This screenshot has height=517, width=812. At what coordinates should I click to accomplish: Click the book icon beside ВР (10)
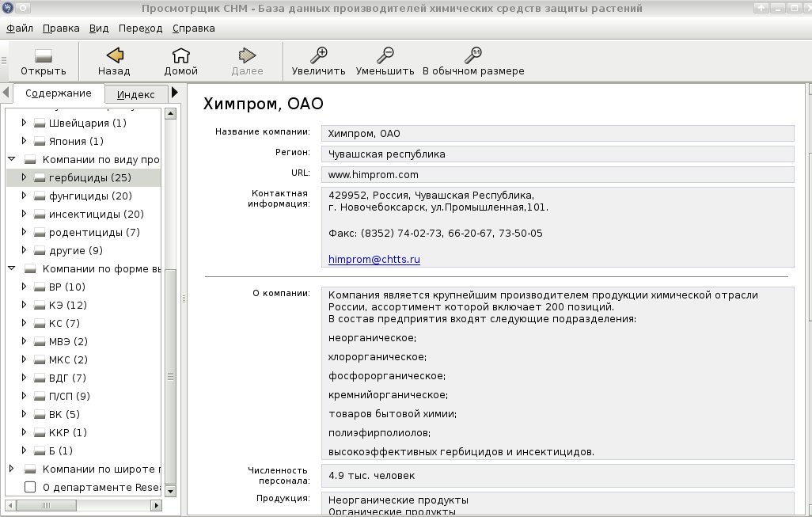coord(40,287)
